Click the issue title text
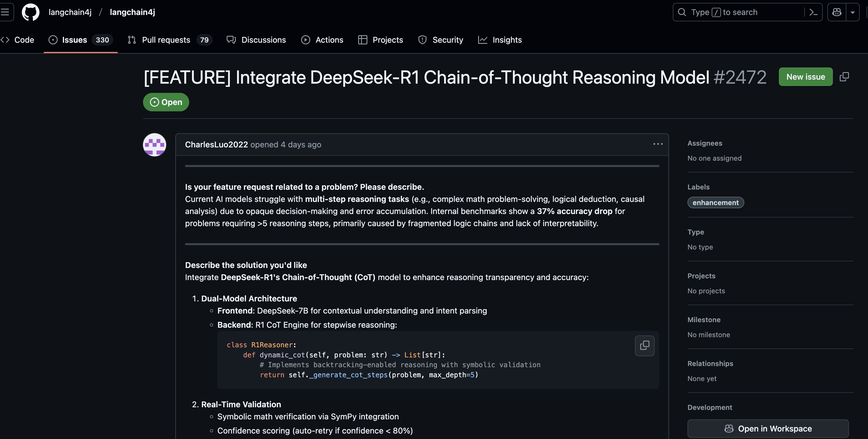Viewport: 868px width, 439px height. tap(427, 77)
